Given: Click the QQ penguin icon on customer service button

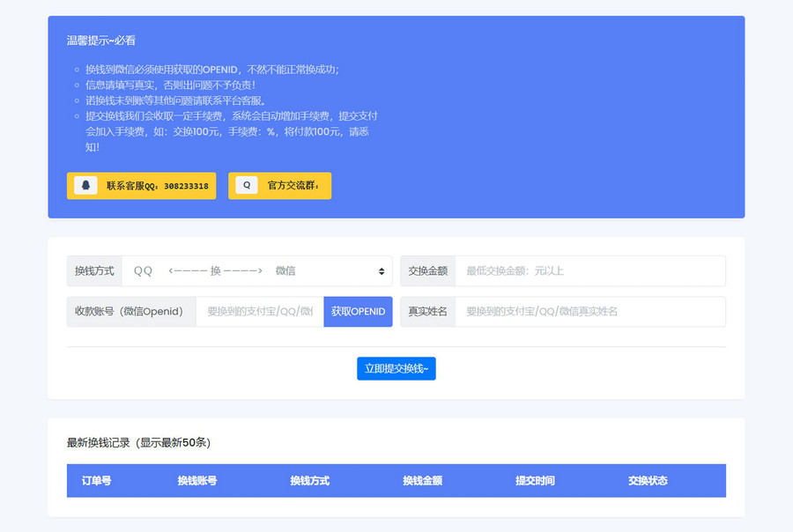Looking at the screenshot, I should pyautogui.click(x=85, y=185).
